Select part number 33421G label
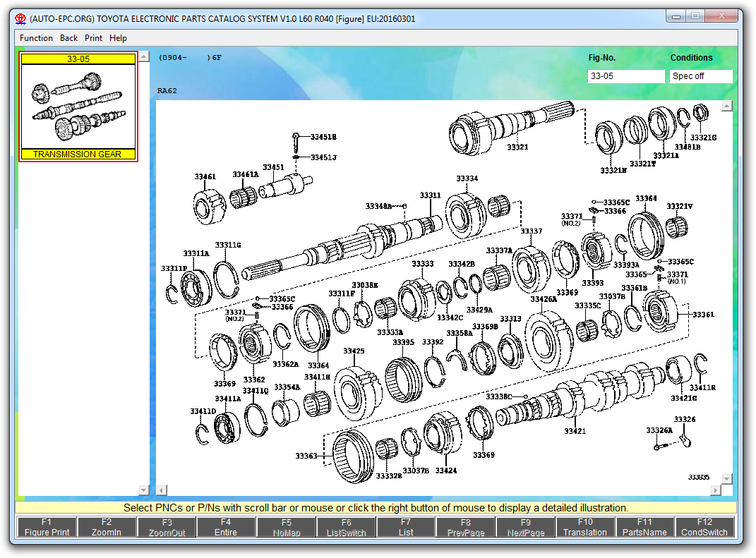This screenshot has height=558, width=756. coord(684,398)
